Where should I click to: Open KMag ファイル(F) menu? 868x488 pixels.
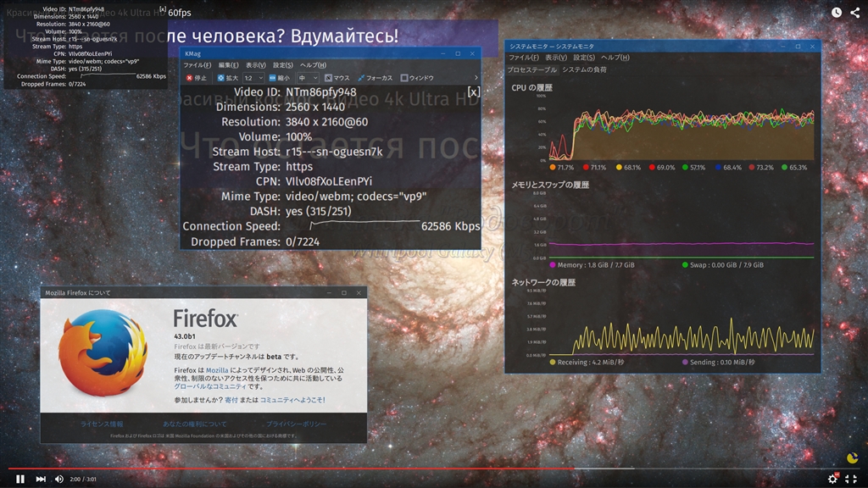click(x=197, y=65)
